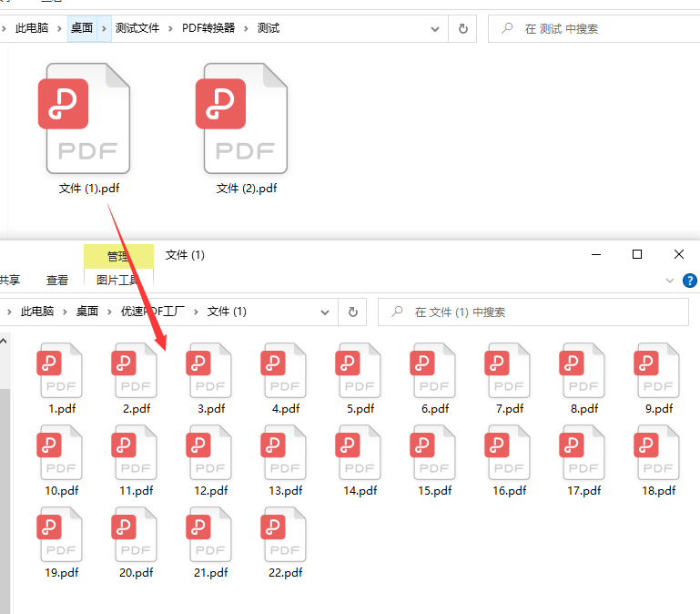Expand the ribbon in 文件 (1) window

tap(670, 281)
